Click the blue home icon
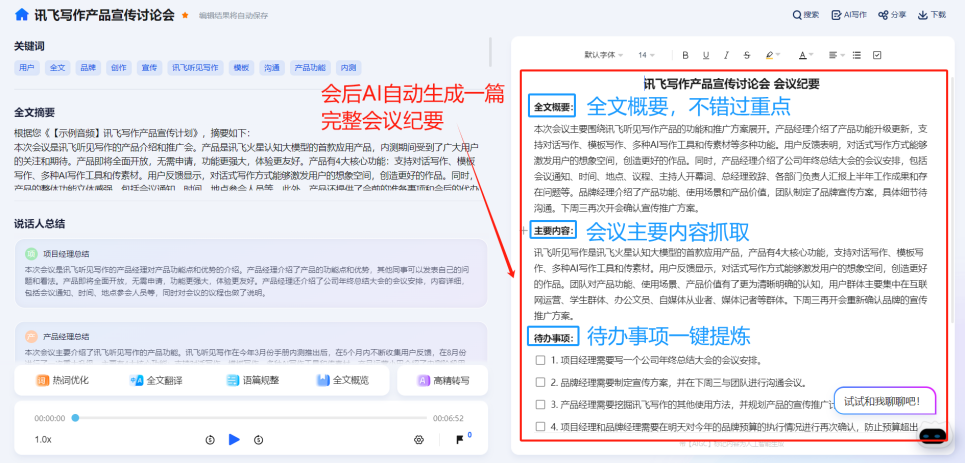Viewport: 966px width, 464px height. tap(22, 15)
